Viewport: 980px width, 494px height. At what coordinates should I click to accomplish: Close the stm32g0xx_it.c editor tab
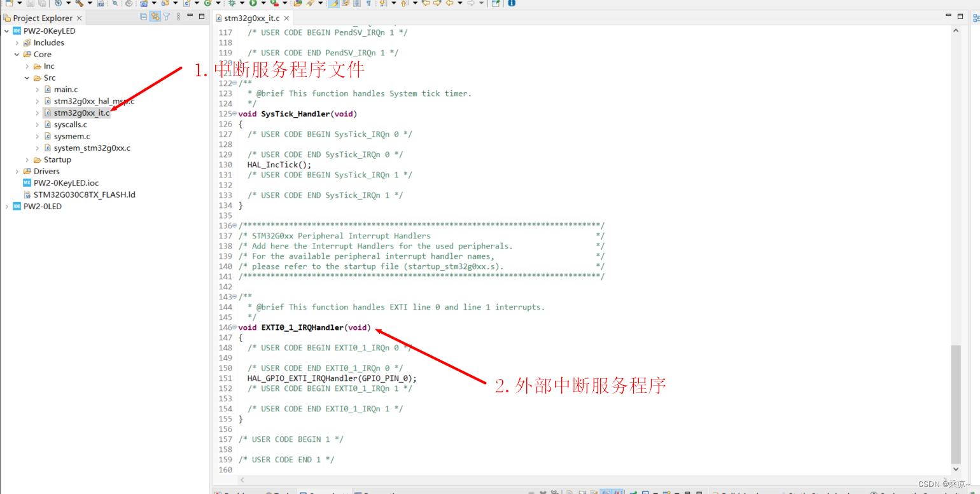tap(286, 18)
